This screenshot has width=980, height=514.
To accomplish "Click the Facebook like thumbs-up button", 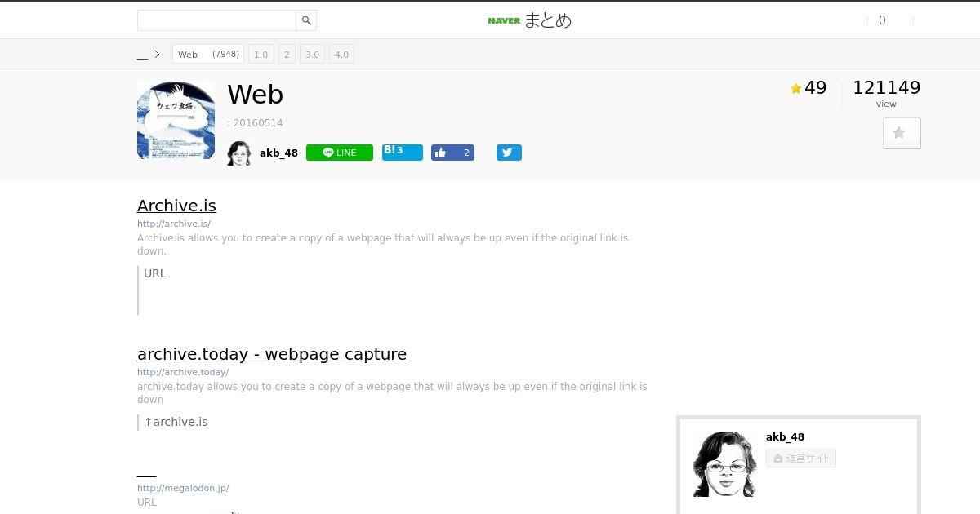I will tap(452, 153).
